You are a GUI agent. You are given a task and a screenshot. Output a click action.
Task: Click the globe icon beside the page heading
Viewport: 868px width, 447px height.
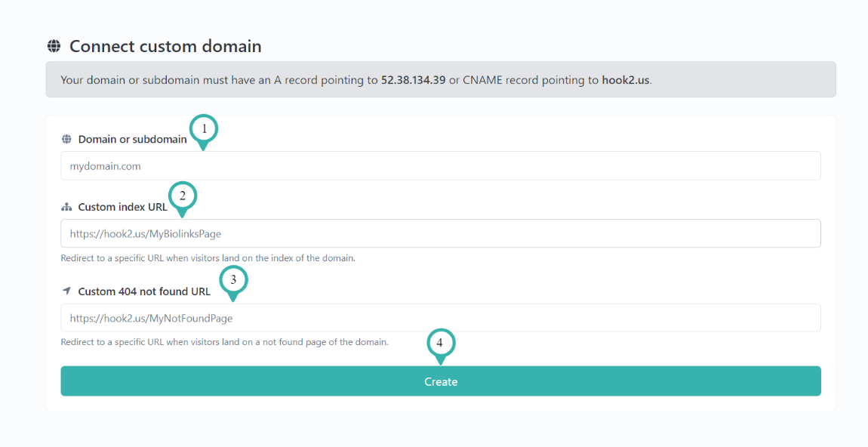click(53, 46)
